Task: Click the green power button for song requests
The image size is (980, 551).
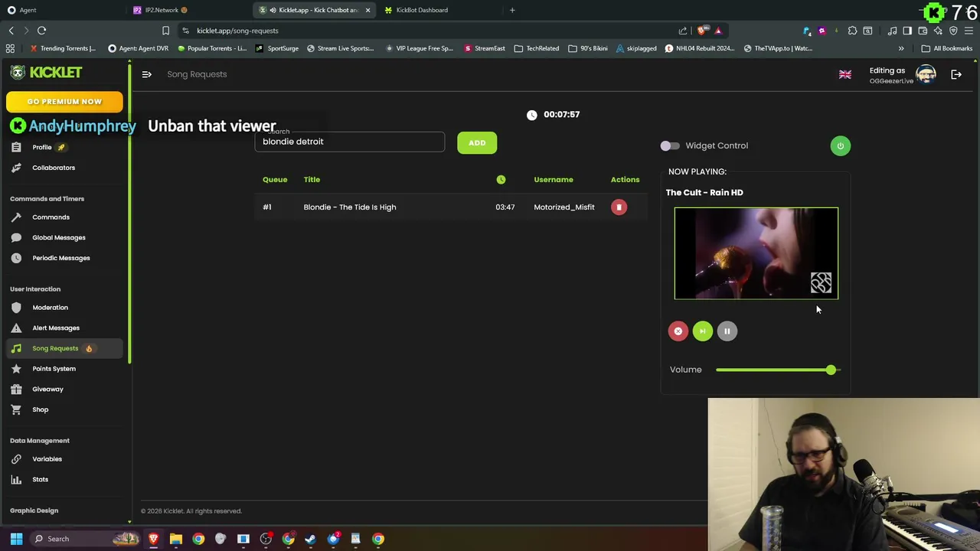Action: click(x=840, y=145)
